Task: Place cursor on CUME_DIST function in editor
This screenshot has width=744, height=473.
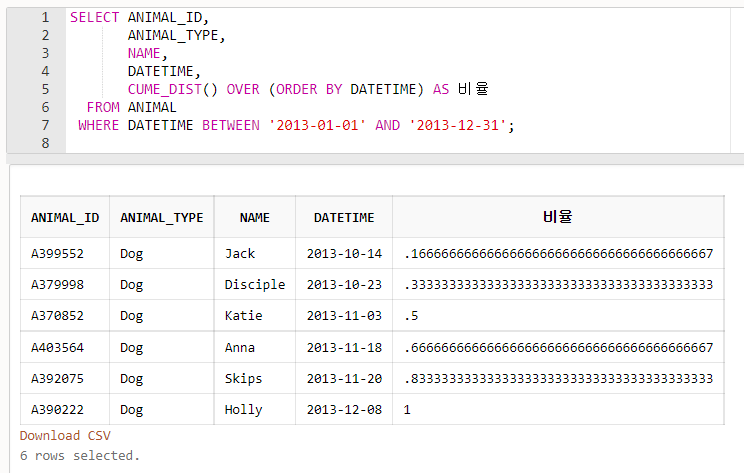Action: pyautogui.click(x=165, y=89)
